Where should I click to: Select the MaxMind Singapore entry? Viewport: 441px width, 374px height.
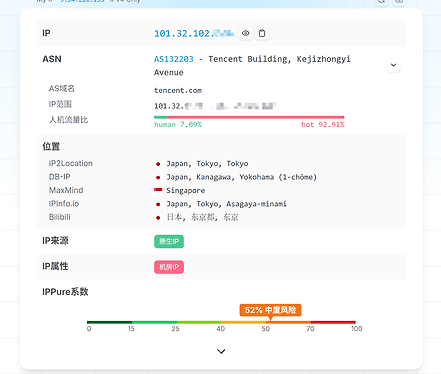pos(186,191)
